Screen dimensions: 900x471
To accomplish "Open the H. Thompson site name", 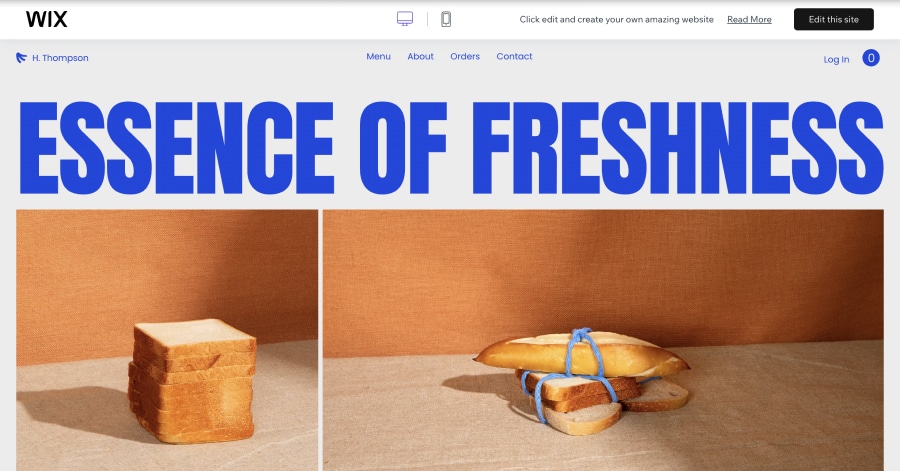I will tap(60, 58).
